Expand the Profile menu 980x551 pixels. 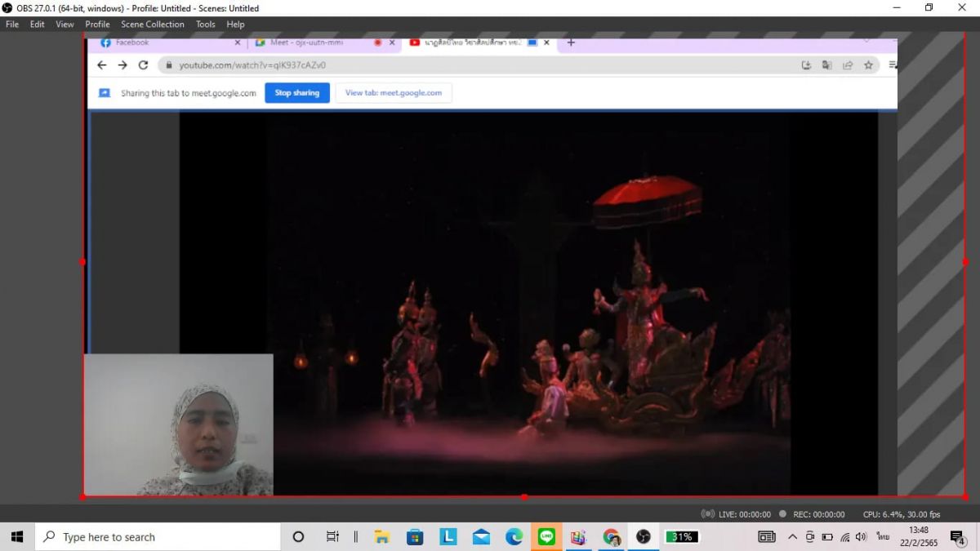pos(97,24)
